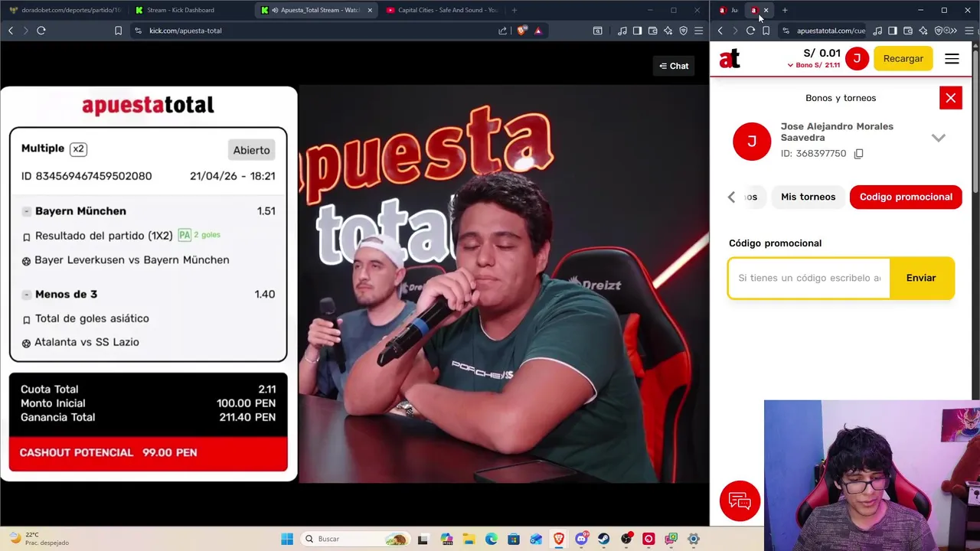Switch to first 'Ju' tab in right browser
The image size is (980, 551).
click(x=728, y=10)
